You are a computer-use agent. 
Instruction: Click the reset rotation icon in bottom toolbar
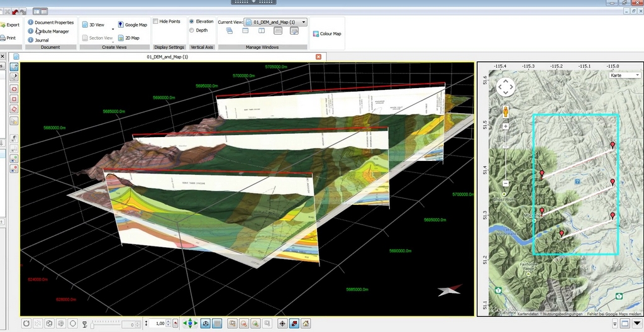point(26,324)
